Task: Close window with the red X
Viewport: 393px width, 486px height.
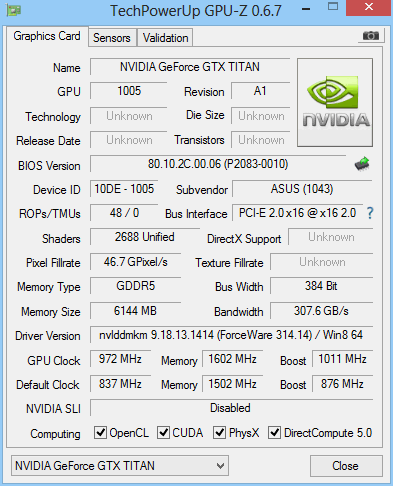Action: [x=369, y=7]
